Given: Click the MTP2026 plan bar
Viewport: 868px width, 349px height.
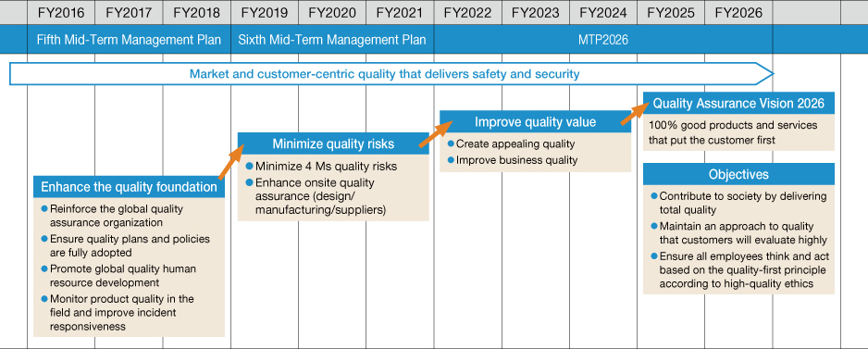Looking at the screenshot, I should coord(603,39).
